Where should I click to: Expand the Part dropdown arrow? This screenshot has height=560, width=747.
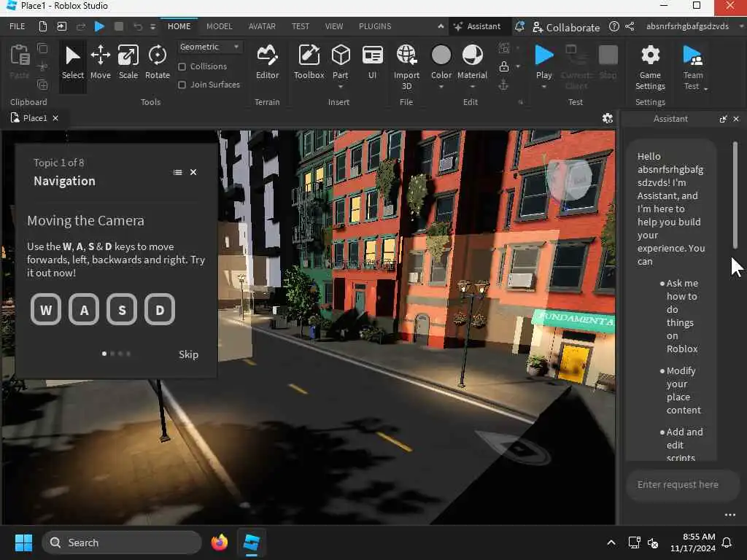(x=341, y=87)
